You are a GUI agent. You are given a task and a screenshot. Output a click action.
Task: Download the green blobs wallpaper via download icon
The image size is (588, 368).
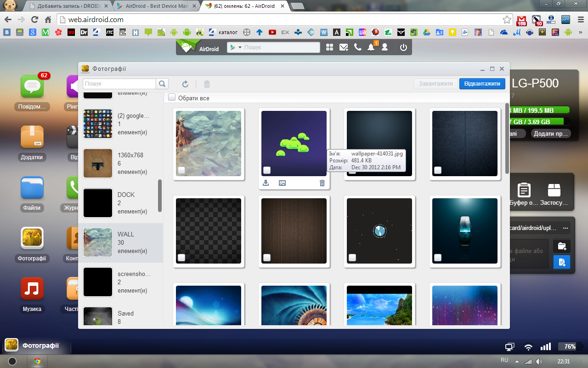(x=266, y=183)
